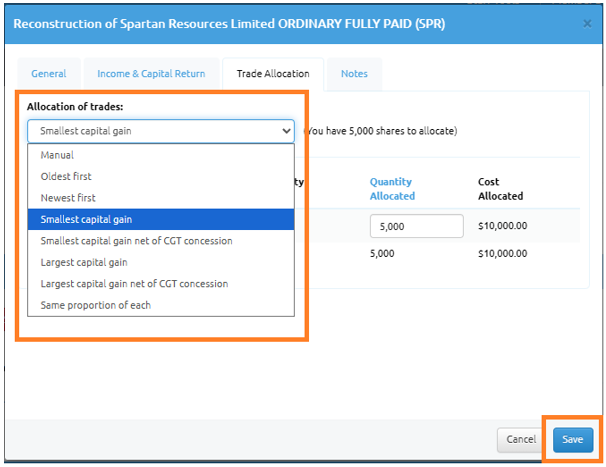Click the Quantity Allocated column header
The height and width of the screenshot is (467, 606).
click(x=392, y=189)
